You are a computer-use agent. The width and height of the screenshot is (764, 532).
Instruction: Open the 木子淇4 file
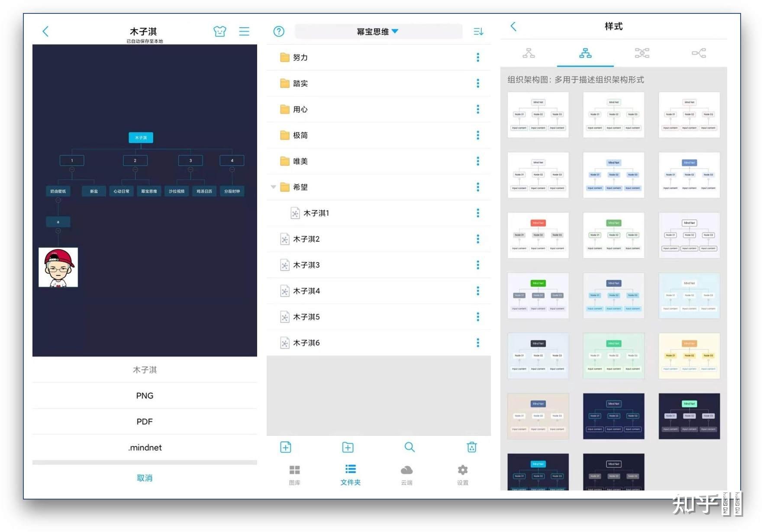coord(379,291)
